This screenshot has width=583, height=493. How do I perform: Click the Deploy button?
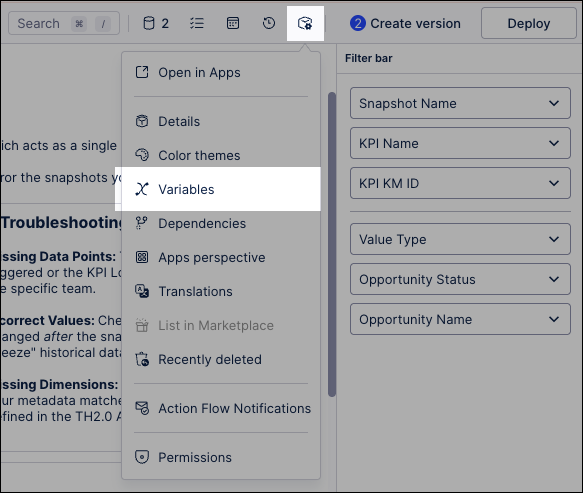point(529,23)
